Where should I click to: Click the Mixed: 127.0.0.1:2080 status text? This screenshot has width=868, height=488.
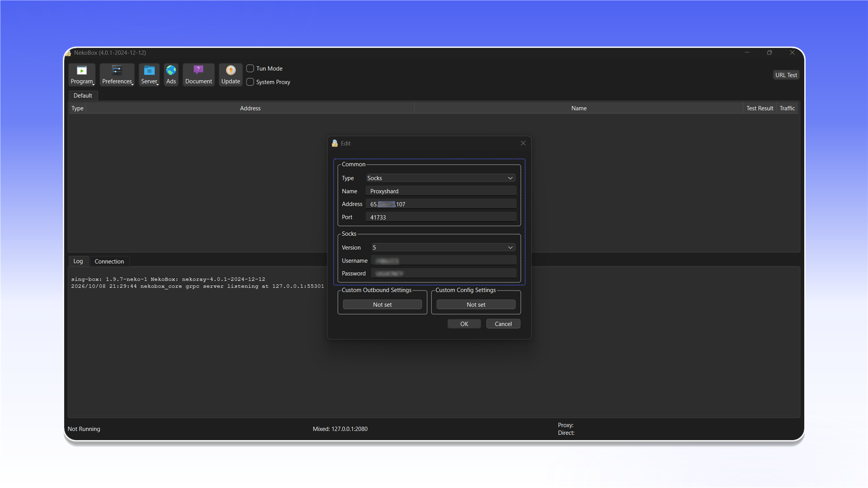point(340,429)
